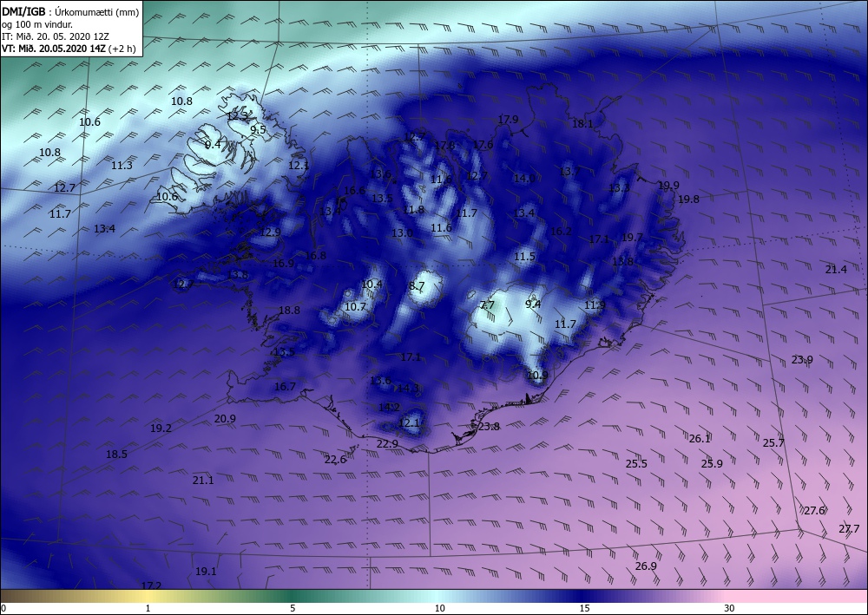This screenshot has height=615, width=868.
Task: Click the 21.1 value over the sea
Action: point(203,481)
